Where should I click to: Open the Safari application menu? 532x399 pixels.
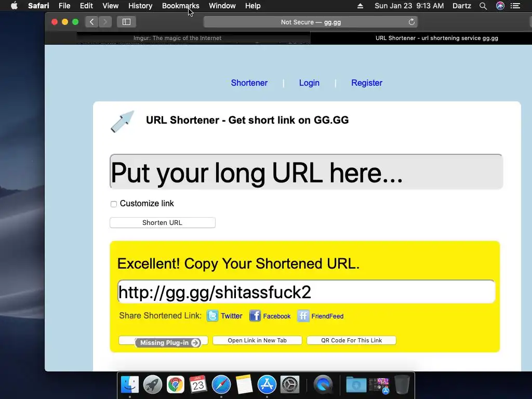38,6
